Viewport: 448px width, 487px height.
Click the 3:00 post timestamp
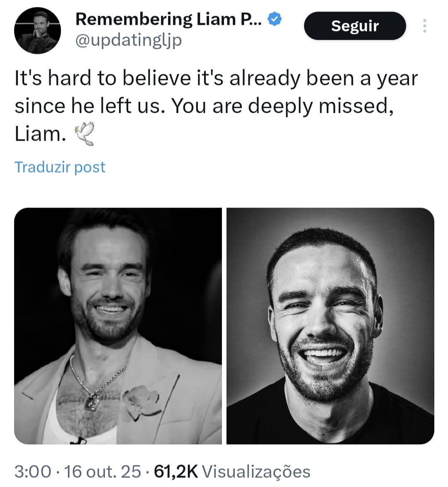(33, 471)
